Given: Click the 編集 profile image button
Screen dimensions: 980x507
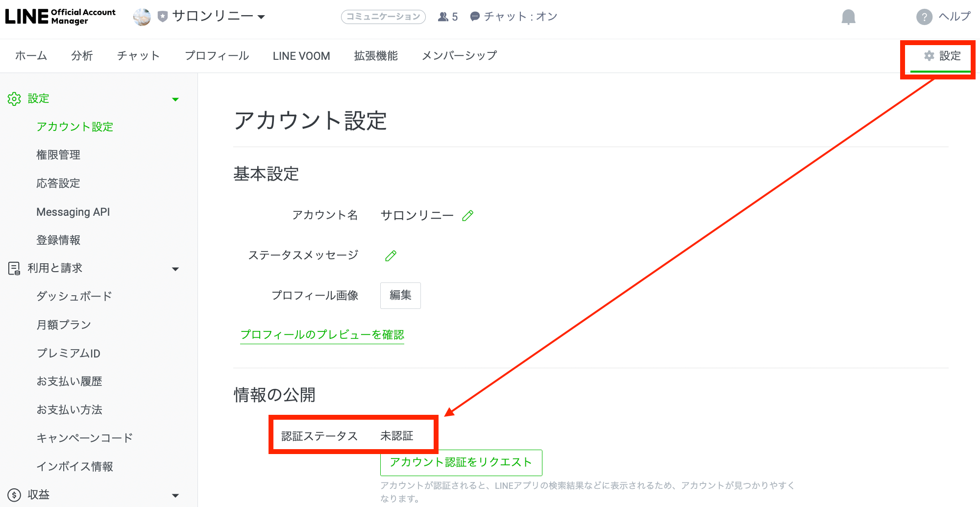Looking at the screenshot, I should pyautogui.click(x=400, y=295).
